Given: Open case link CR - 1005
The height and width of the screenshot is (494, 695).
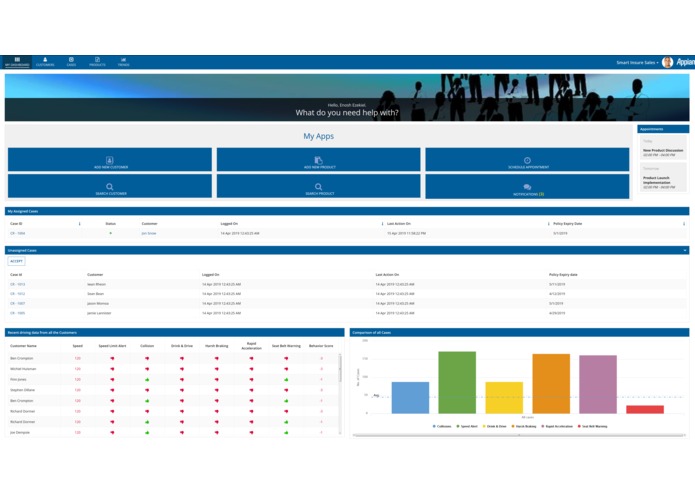Looking at the screenshot, I should [x=18, y=313].
